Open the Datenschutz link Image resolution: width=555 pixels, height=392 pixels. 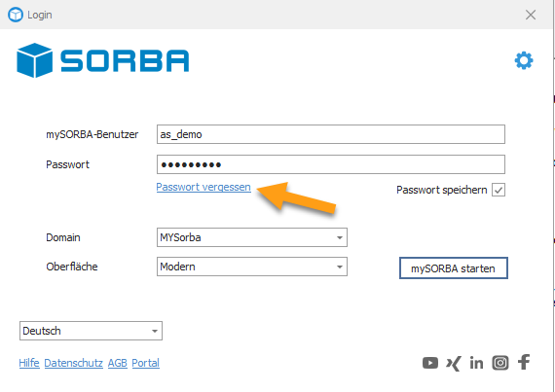[74, 363]
